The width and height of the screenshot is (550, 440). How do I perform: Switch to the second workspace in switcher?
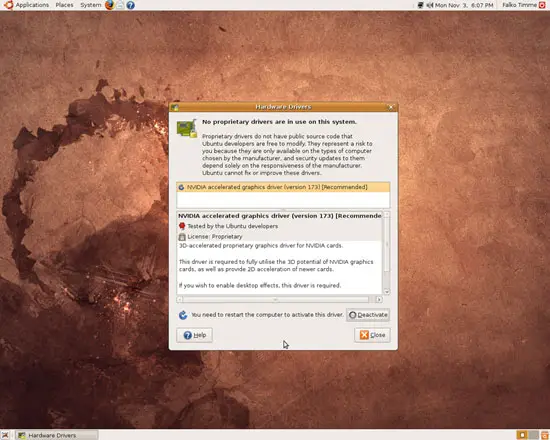534,435
